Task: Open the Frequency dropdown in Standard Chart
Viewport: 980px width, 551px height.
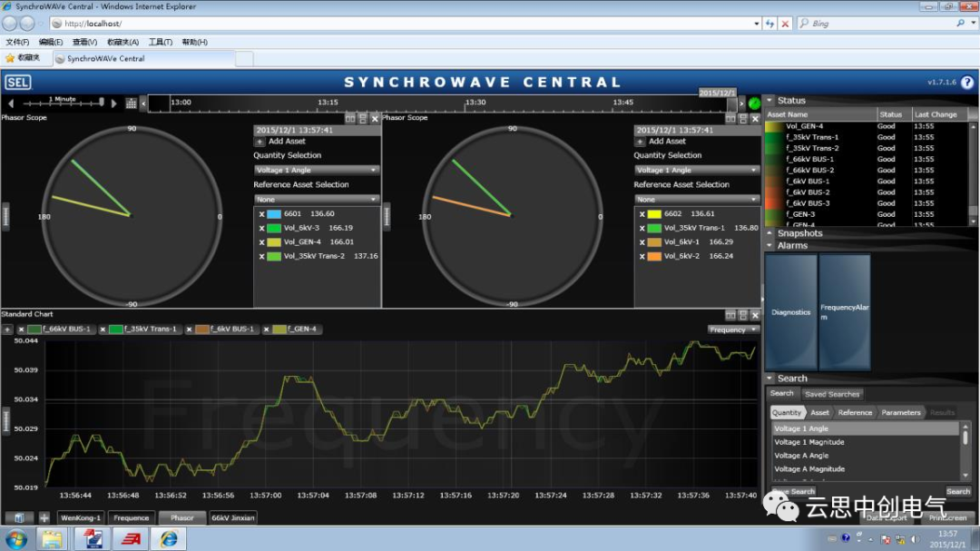Action: click(x=732, y=330)
